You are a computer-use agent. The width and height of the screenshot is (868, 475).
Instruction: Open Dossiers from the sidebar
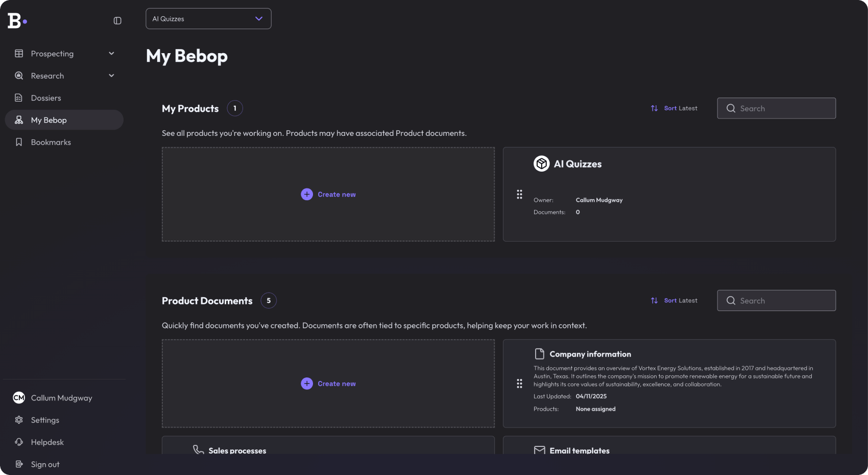pos(46,98)
